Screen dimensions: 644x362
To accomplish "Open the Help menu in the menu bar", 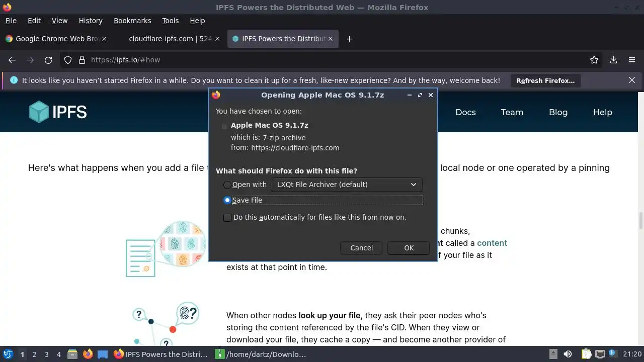I will click(197, 21).
